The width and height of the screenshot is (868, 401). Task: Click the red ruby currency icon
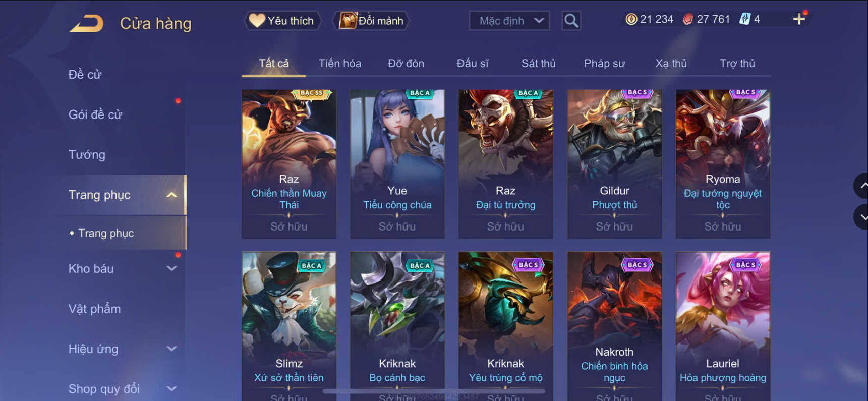pyautogui.click(x=688, y=19)
